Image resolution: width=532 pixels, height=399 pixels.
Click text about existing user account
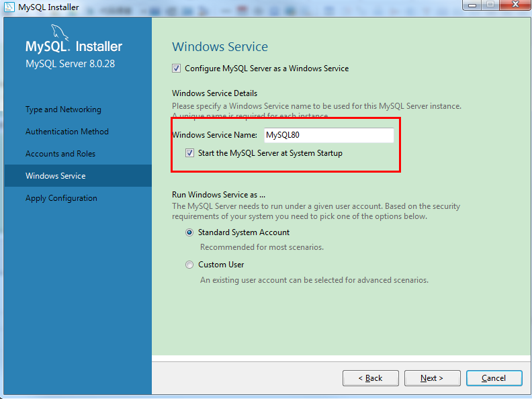(314, 280)
